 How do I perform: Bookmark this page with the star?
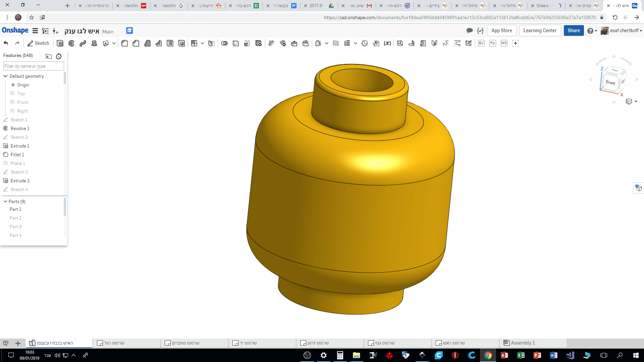(x=32, y=17)
